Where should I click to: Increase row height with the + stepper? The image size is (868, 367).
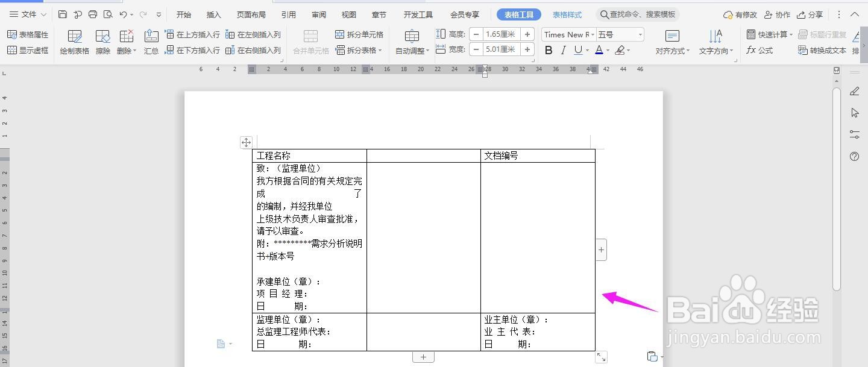click(529, 34)
